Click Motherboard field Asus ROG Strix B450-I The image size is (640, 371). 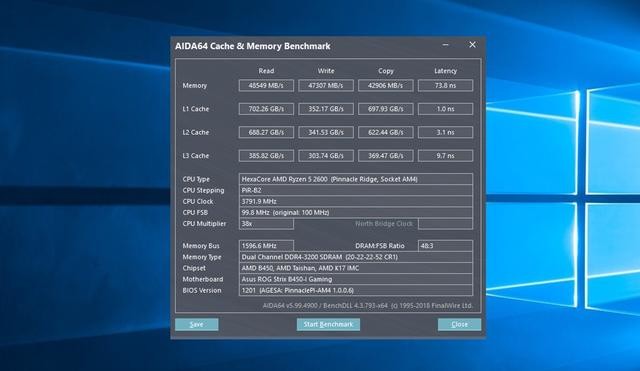[x=356, y=279]
